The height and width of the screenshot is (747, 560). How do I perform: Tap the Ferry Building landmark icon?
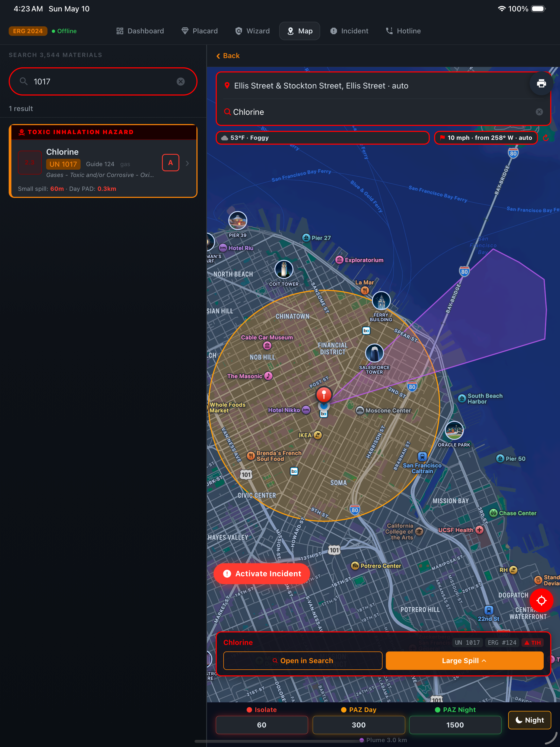[x=381, y=301]
